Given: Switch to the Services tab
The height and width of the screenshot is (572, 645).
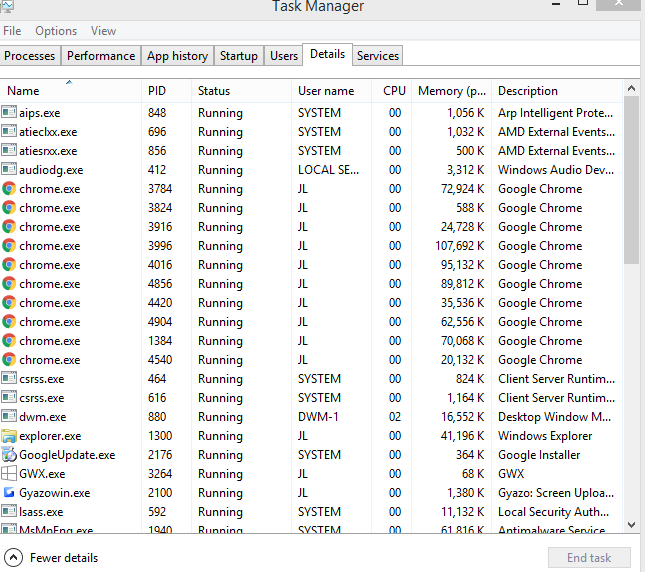Looking at the screenshot, I should (378, 56).
